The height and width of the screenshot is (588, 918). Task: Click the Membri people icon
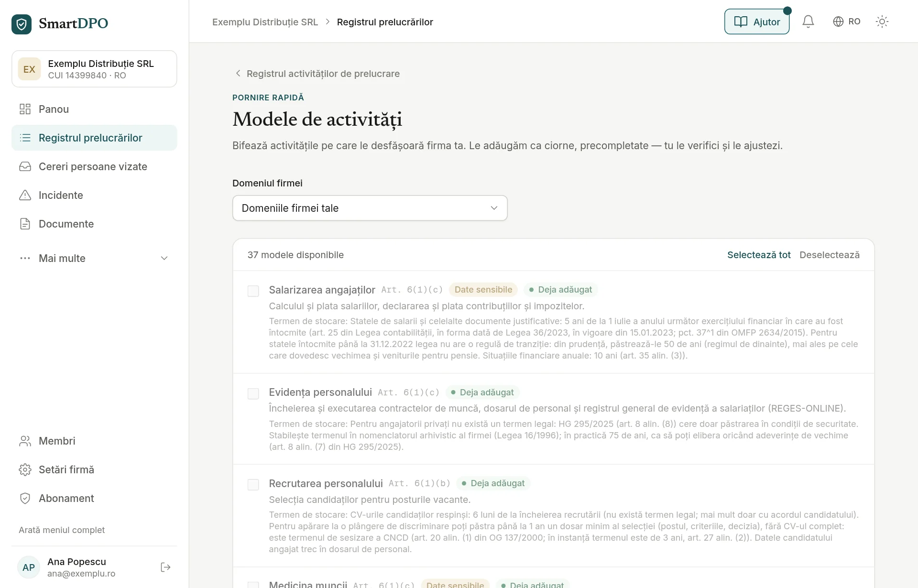pos(25,441)
